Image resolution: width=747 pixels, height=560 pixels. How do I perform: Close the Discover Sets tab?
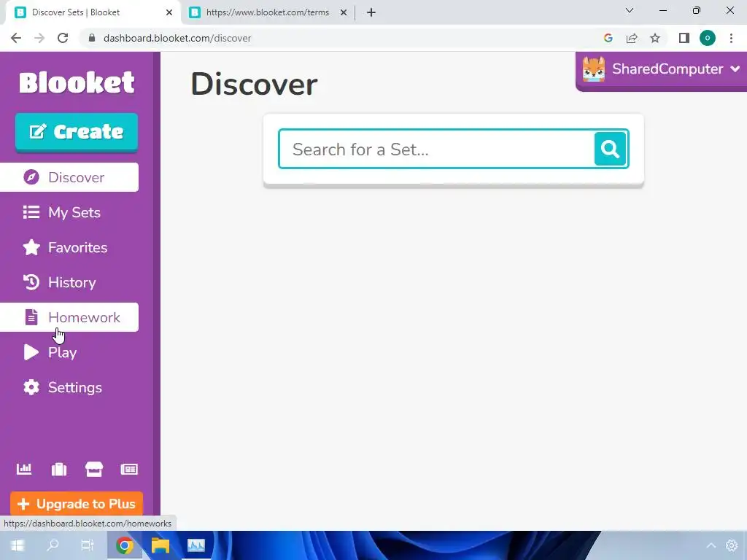[x=169, y=12]
